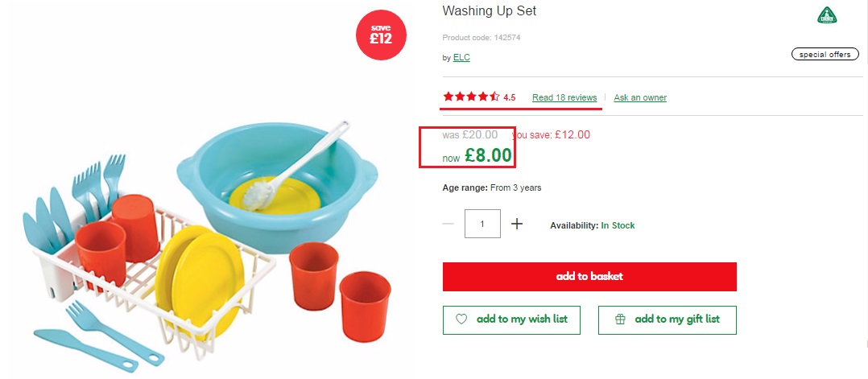Click the ELC brand logo icon
This screenshot has width=868, height=379.
pyautogui.click(x=827, y=15)
